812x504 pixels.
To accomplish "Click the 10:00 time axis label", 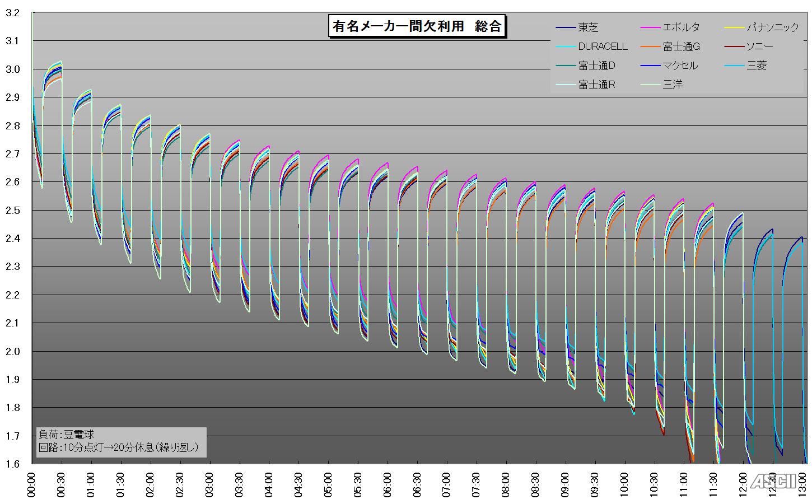I will 626,484.
